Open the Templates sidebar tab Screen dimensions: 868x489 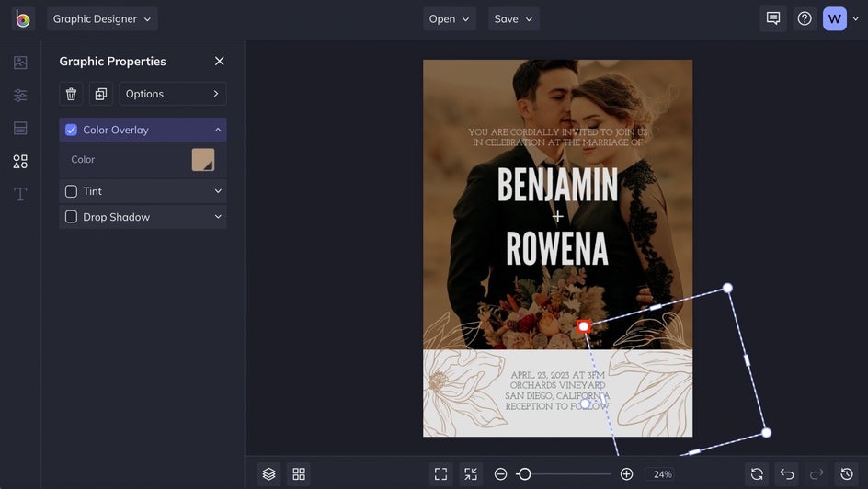pos(20,129)
